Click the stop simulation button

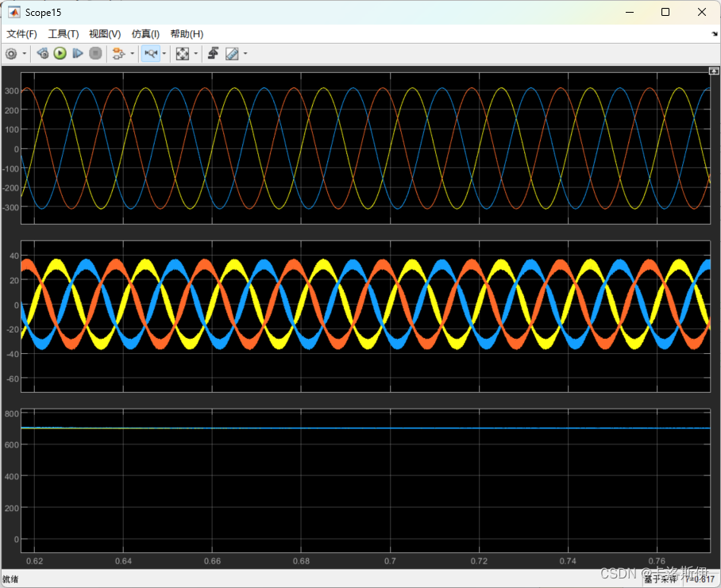tap(95, 54)
